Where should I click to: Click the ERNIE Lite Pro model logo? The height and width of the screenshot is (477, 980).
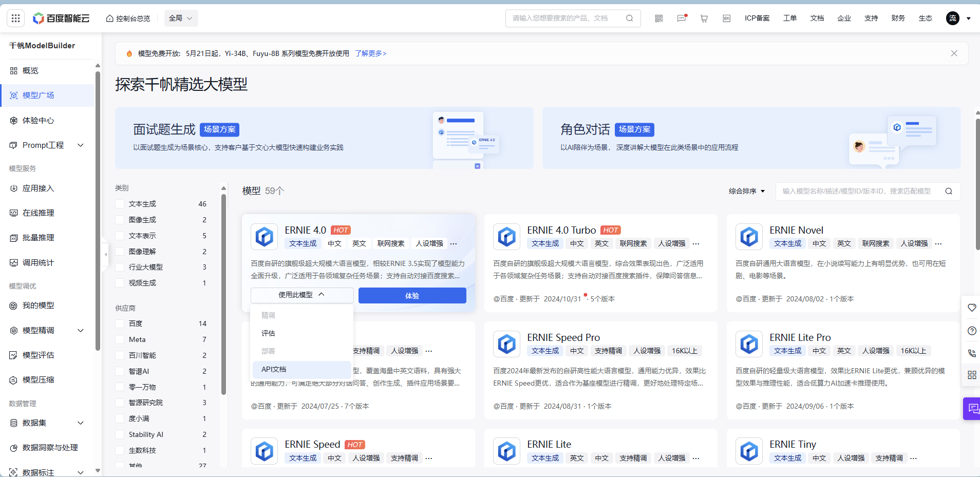749,344
